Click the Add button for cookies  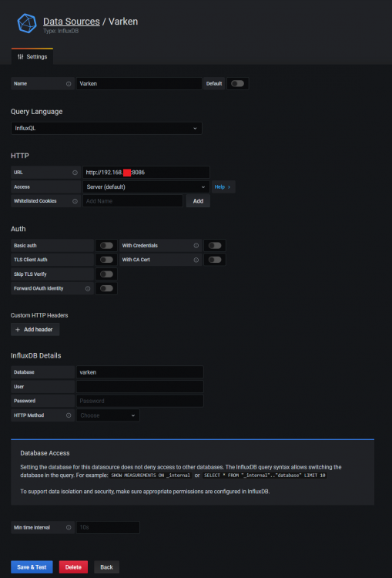[198, 201]
